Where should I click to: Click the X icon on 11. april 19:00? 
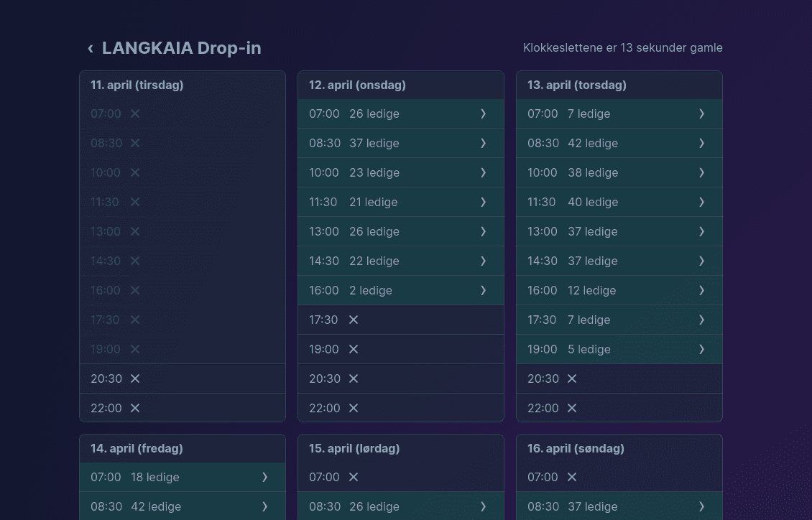pos(135,350)
